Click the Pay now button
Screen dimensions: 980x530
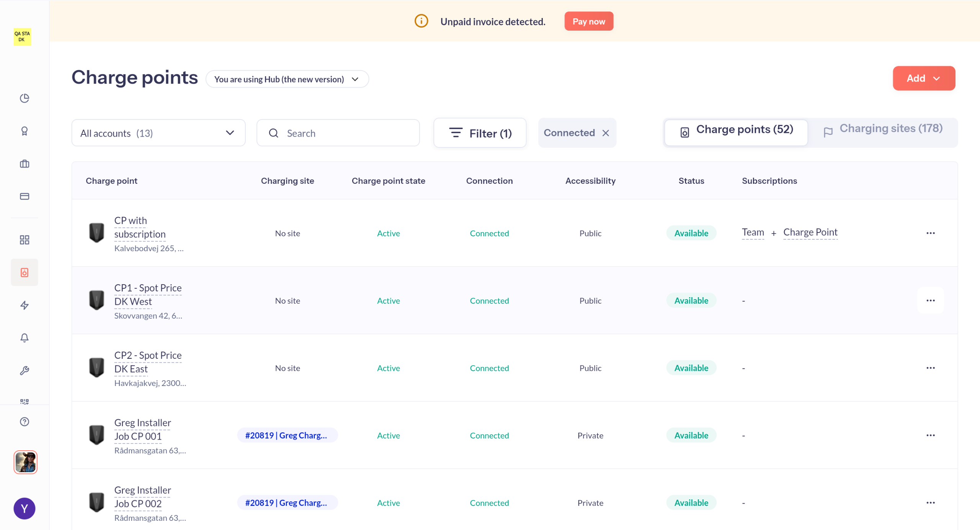(588, 21)
